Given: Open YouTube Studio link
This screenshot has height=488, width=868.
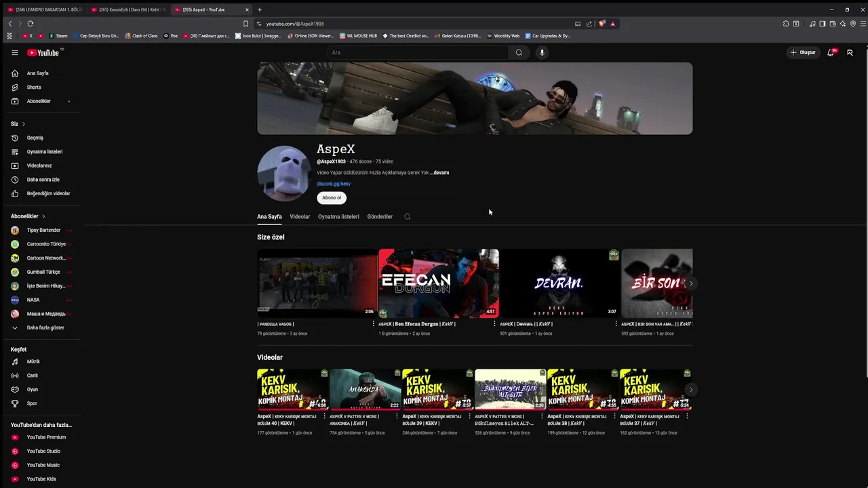Looking at the screenshot, I should click(43, 451).
